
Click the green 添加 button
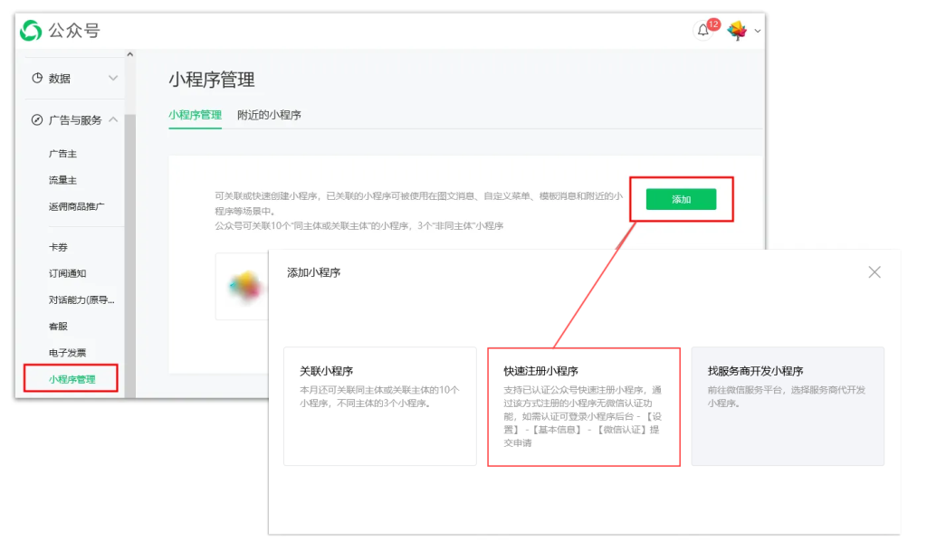pyautogui.click(x=681, y=199)
